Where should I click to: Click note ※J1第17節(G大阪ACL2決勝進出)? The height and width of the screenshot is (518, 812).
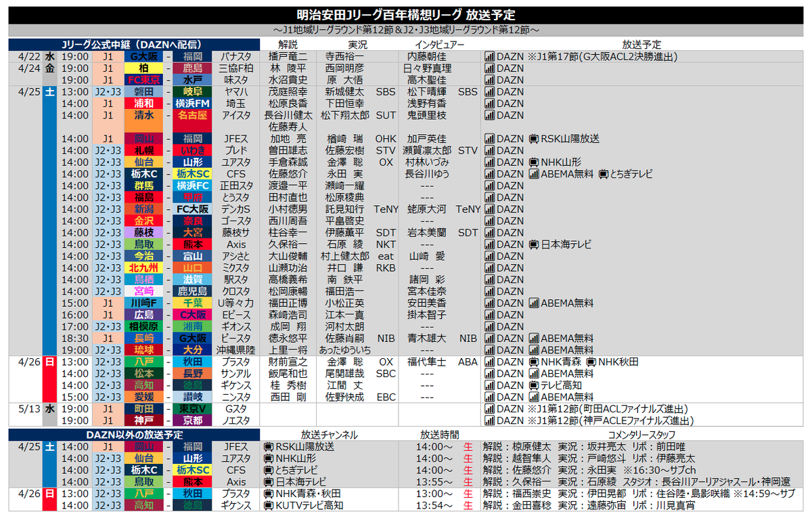click(x=603, y=57)
